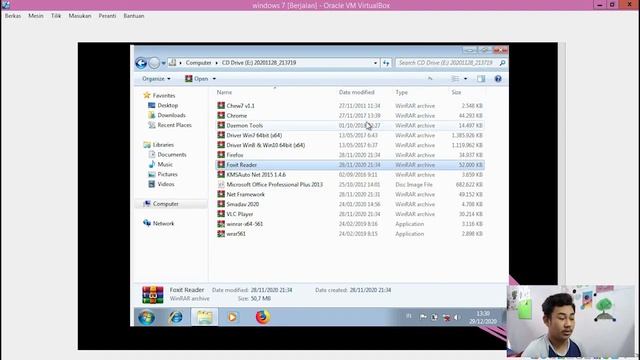Click the change view icon
Image resolution: width=640 pixels, height=360 pixels.
[x=455, y=79]
